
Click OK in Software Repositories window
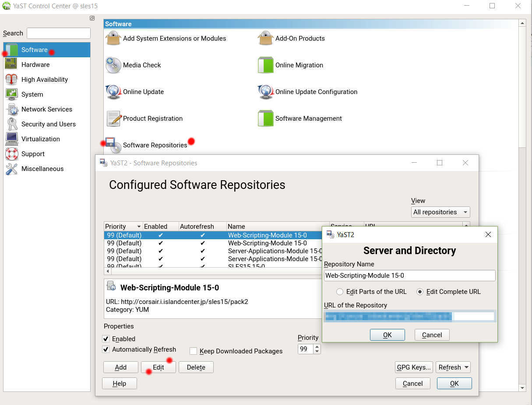point(454,384)
